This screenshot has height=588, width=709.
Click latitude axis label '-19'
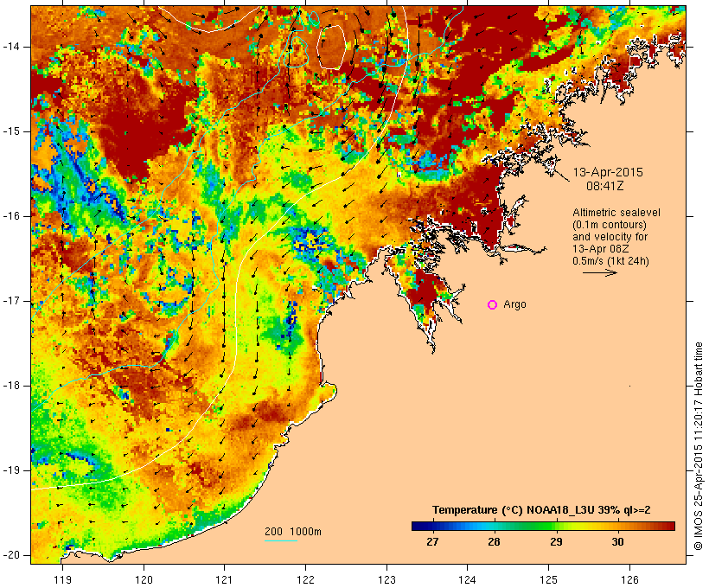pyautogui.click(x=10, y=470)
